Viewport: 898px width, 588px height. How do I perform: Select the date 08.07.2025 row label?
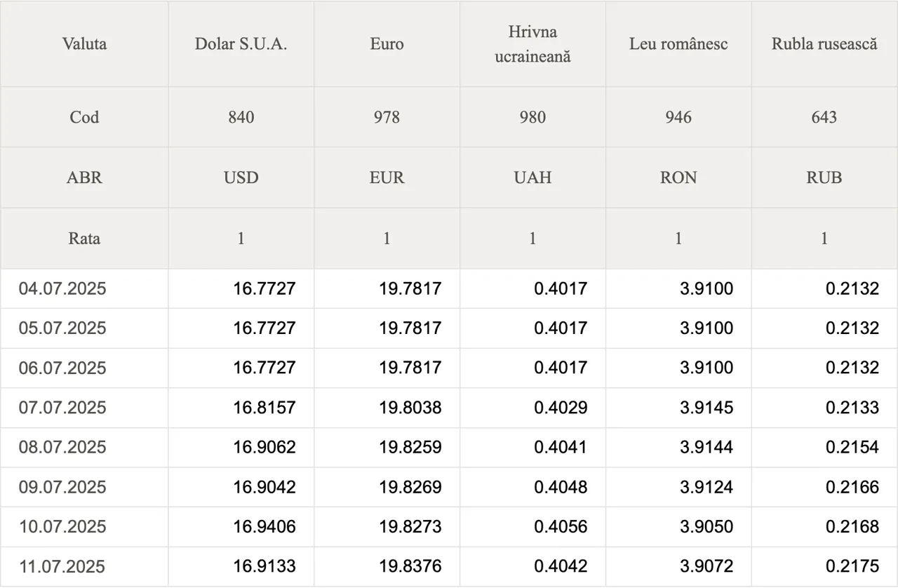coord(62,447)
